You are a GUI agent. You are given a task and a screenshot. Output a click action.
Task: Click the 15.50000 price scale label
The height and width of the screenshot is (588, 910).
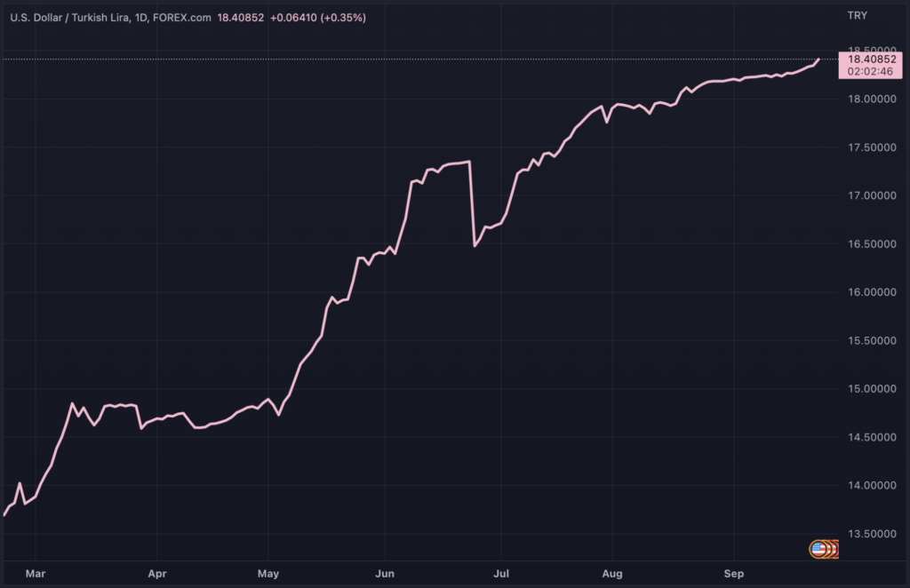tap(872, 341)
